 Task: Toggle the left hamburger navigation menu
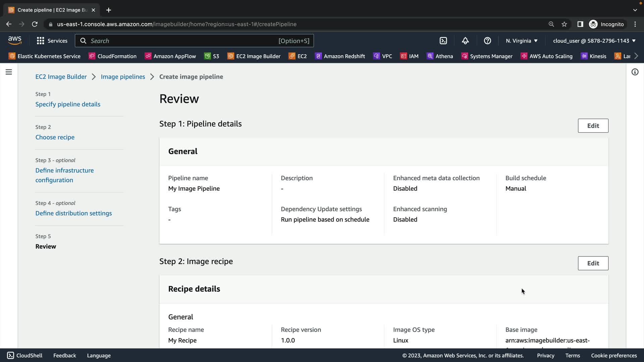coord(9,72)
